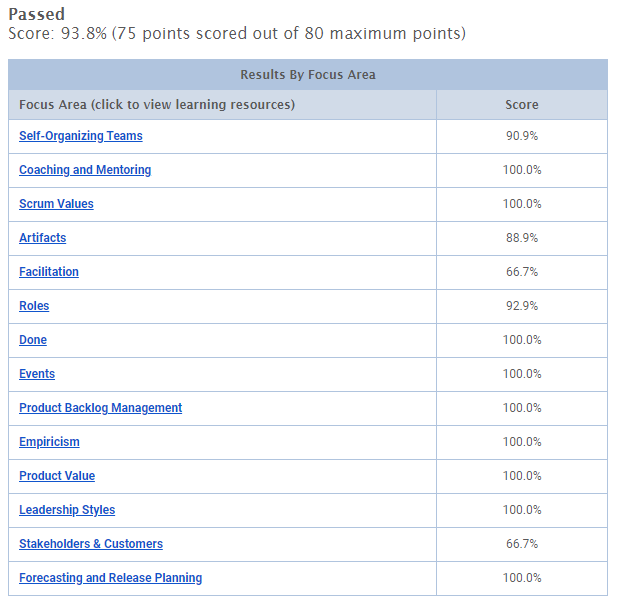
Task: View Leadership Styles learning resources
Action: pyautogui.click(x=67, y=510)
